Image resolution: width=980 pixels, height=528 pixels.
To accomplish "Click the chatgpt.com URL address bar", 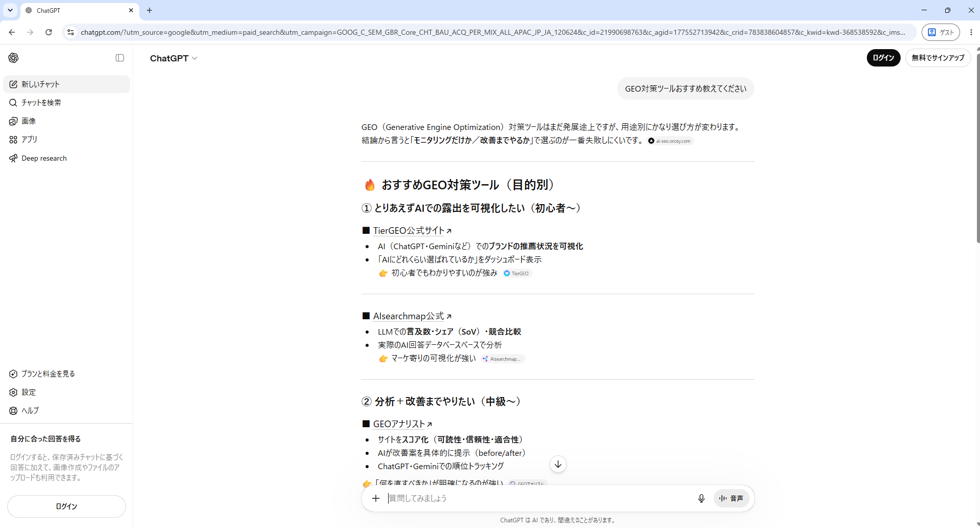I will coord(493,32).
